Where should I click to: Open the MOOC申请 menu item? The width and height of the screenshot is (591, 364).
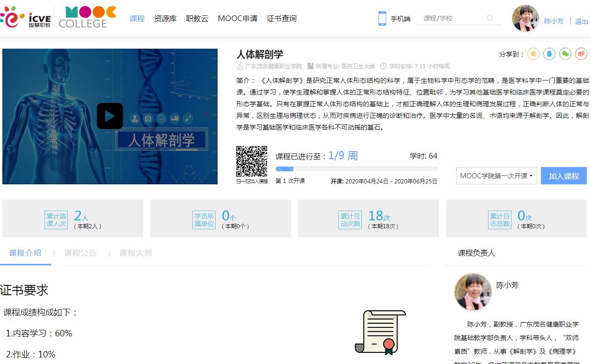pos(237,19)
